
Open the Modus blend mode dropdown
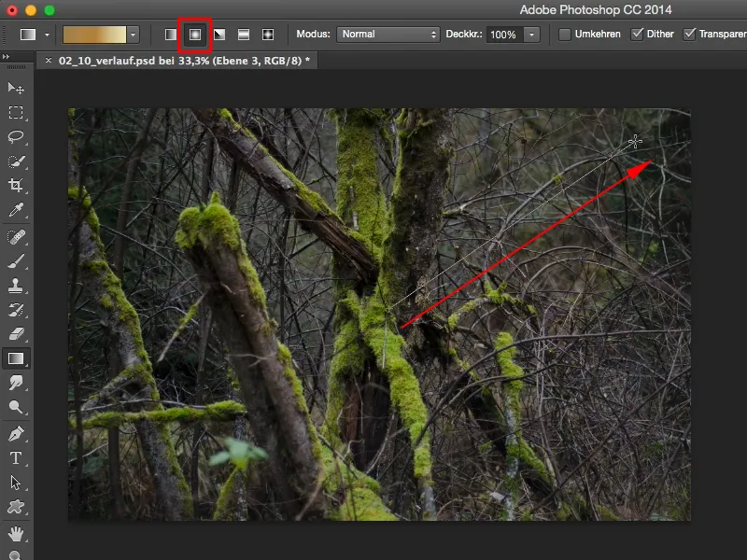click(x=388, y=34)
